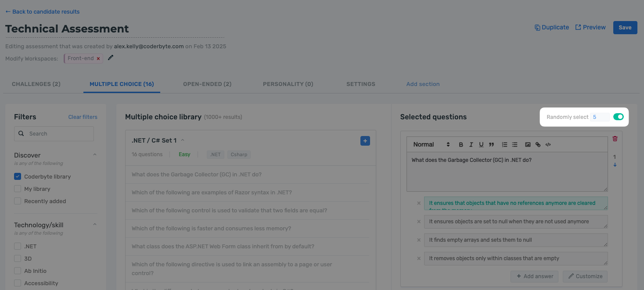Collapse the .NET / C# Set 1 list

coord(183,140)
